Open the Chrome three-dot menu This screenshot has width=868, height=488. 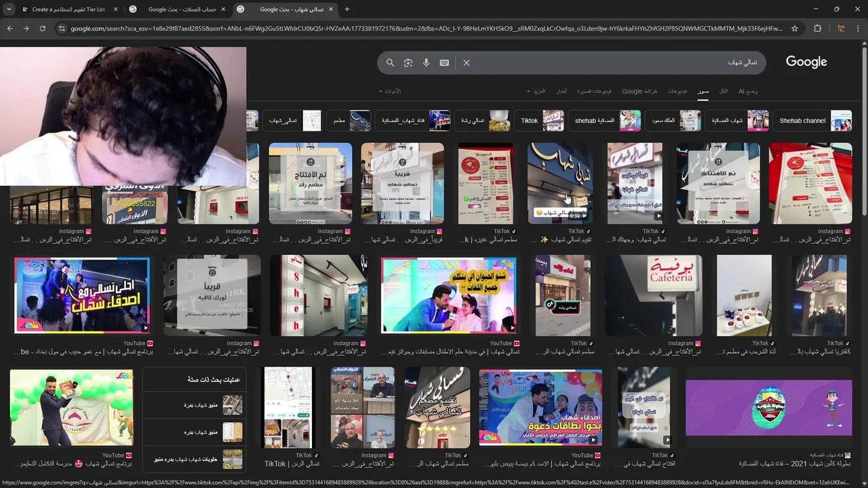[x=859, y=28]
